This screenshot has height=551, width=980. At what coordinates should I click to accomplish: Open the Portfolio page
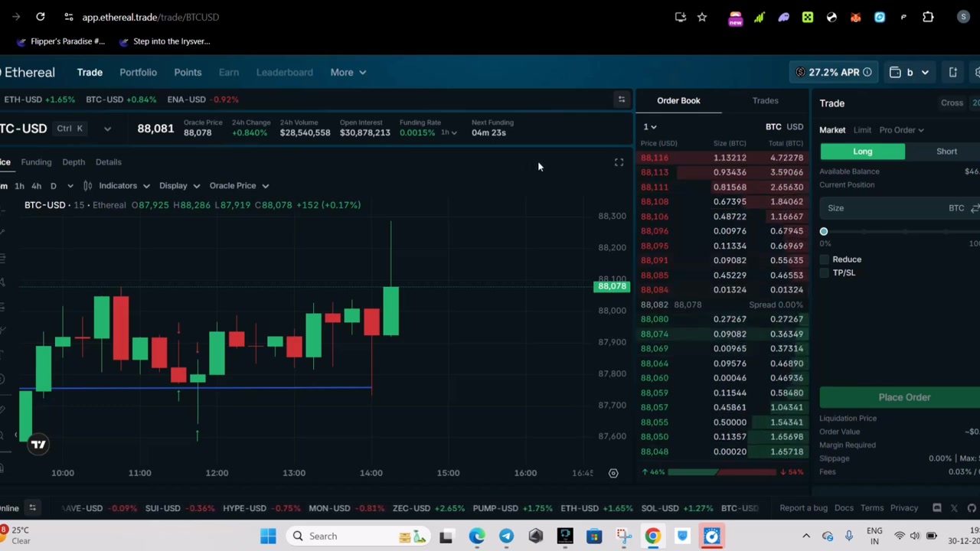click(x=138, y=72)
